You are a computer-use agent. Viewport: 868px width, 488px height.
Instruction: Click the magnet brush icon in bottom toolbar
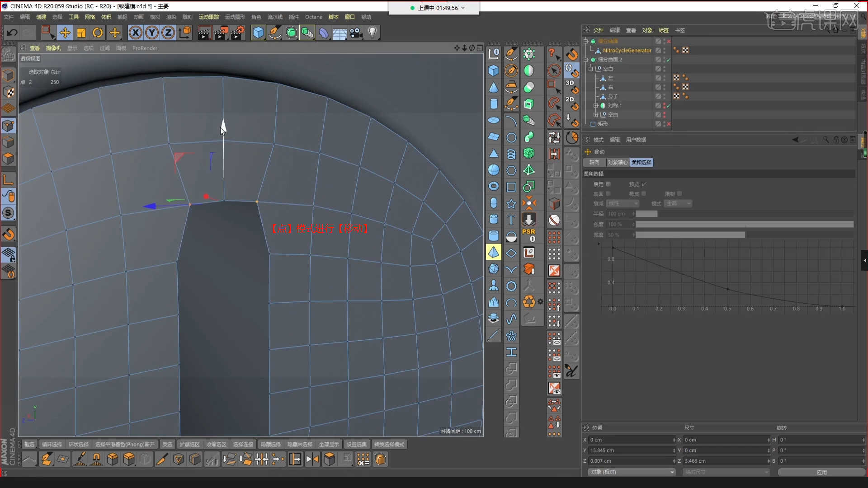(x=96, y=460)
